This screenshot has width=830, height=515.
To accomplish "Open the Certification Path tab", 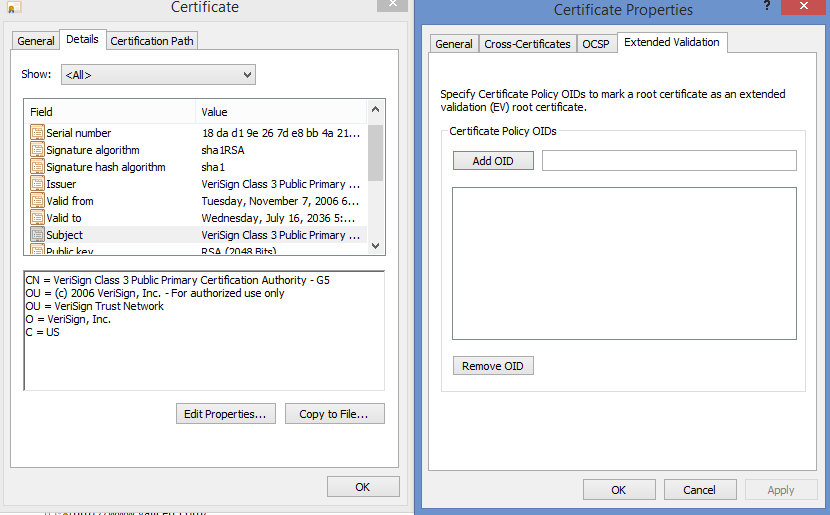I will (x=152, y=41).
